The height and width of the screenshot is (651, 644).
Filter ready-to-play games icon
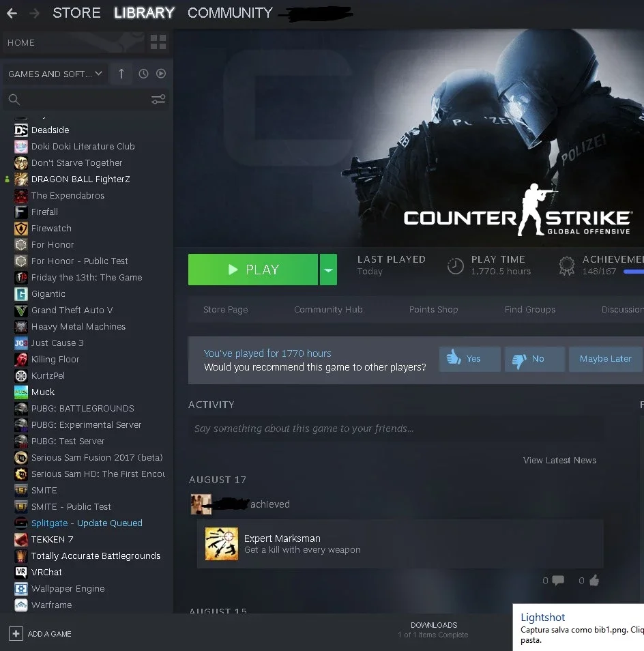click(161, 74)
